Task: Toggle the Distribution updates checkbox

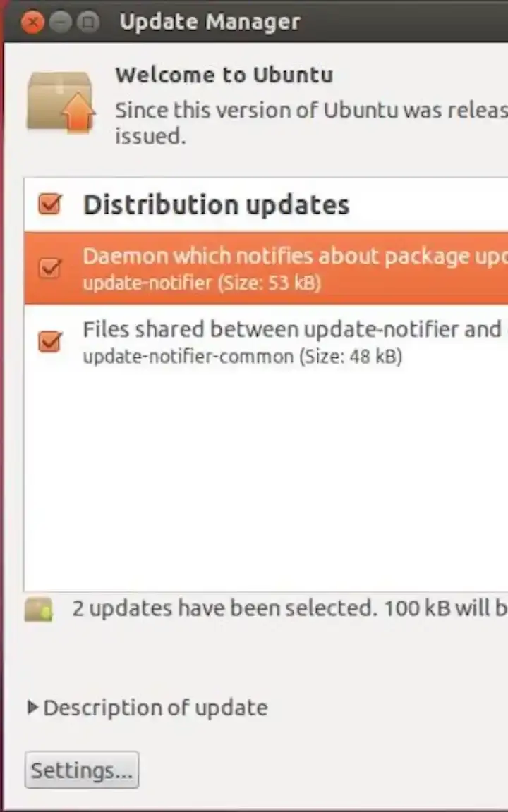Action: [x=50, y=205]
